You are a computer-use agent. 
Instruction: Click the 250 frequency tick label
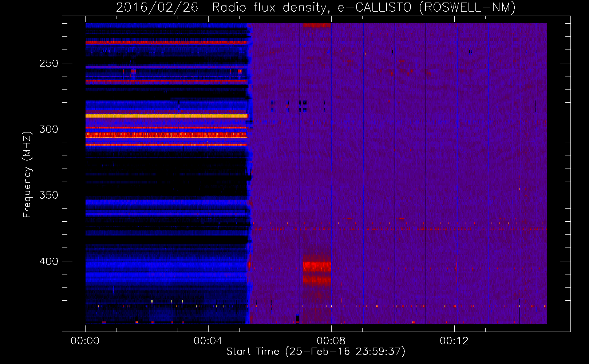point(49,63)
